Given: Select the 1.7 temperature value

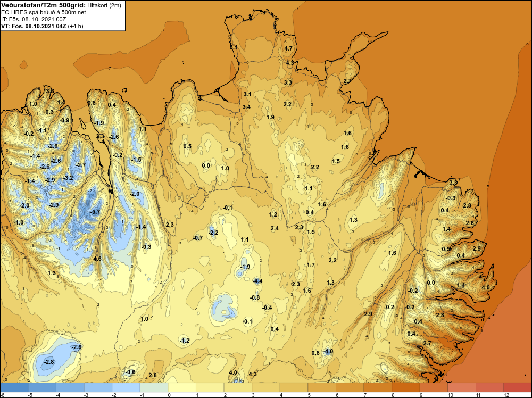Looking at the screenshot, I should [x=311, y=266].
